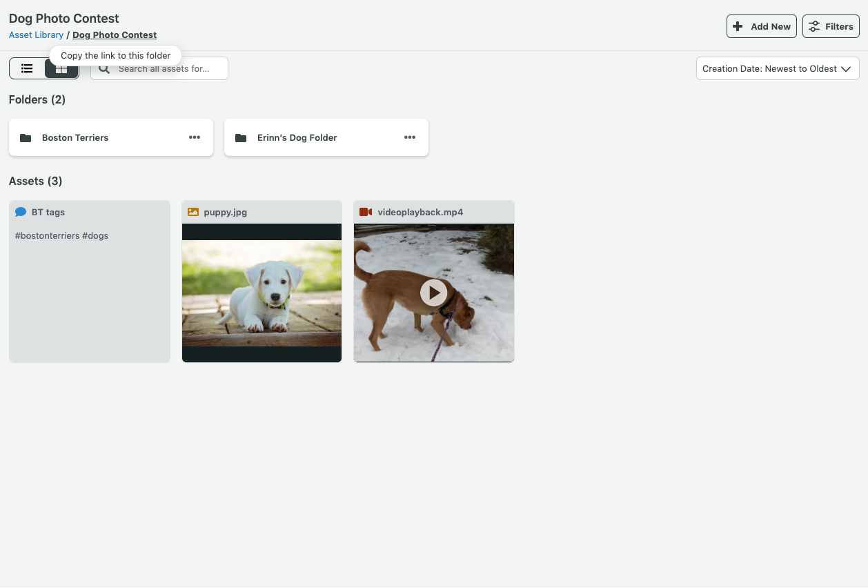Click the #bostonterriers #dogs text
The image size is (868, 588).
click(61, 235)
